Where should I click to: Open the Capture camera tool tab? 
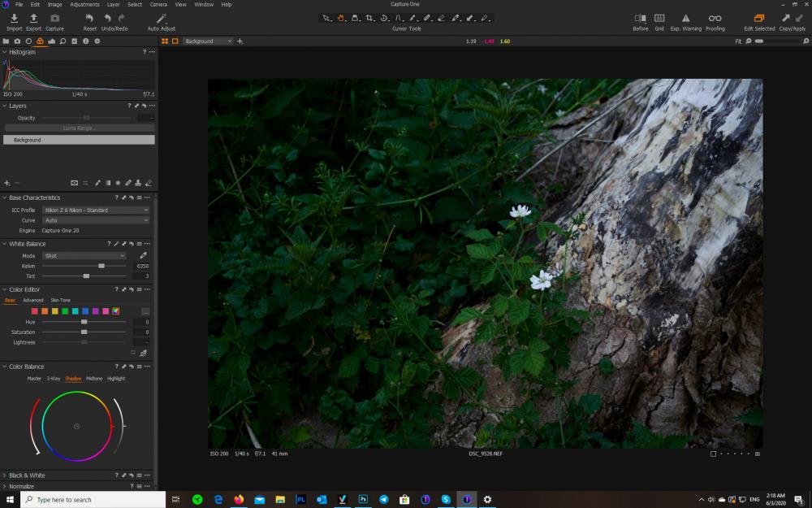tap(17, 41)
